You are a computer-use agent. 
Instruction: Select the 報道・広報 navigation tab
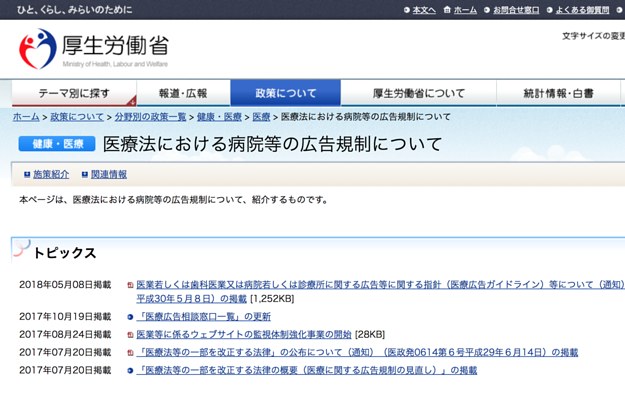(183, 93)
